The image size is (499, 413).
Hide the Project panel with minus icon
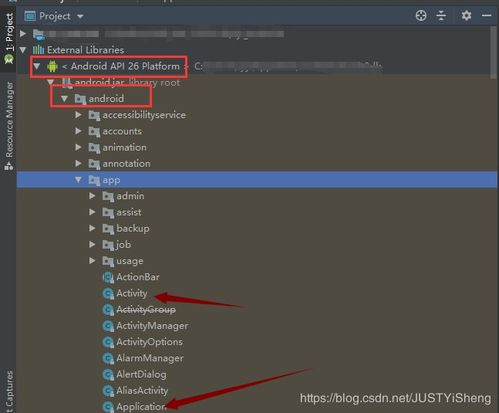(x=486, y=16)
